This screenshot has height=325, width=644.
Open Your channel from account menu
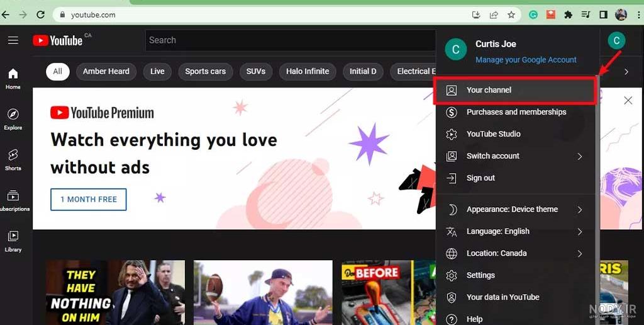point(514,90)
